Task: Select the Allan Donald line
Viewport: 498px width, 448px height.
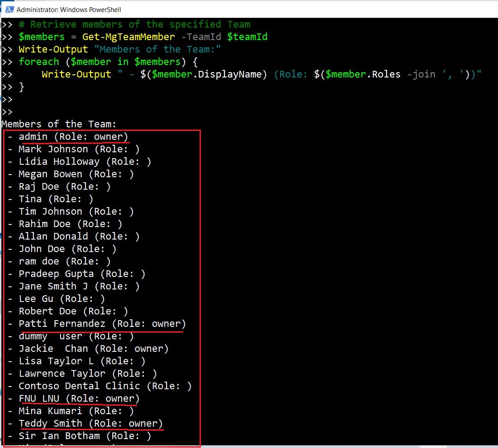Action: tap(79, 236)
